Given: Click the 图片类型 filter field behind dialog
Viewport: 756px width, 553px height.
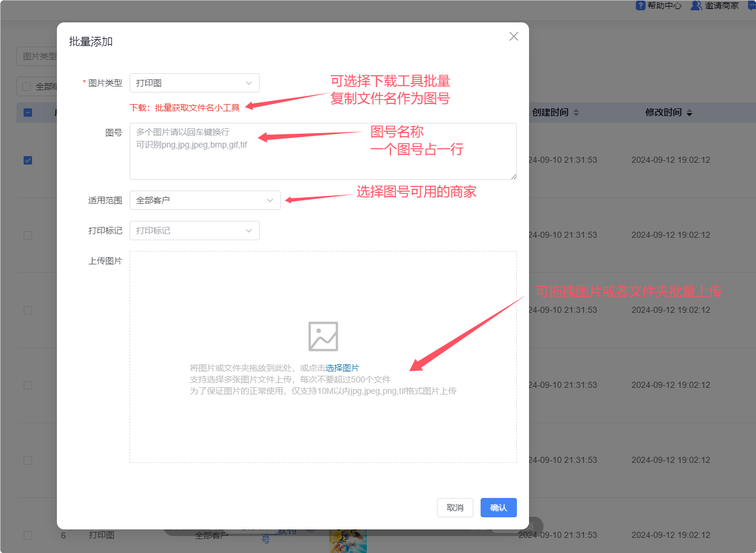Looking at the screenshot, I should pos(38,56).
